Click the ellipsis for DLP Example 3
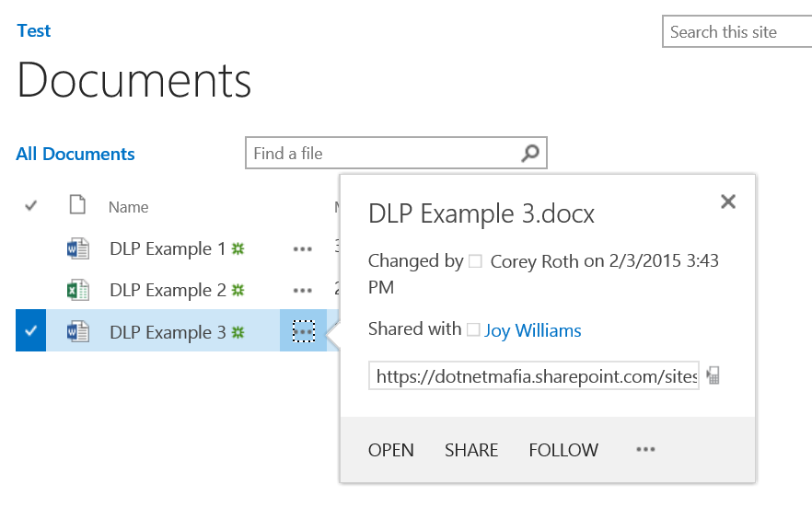Viewport: 812px width, 518px height. tap(304, 331)
